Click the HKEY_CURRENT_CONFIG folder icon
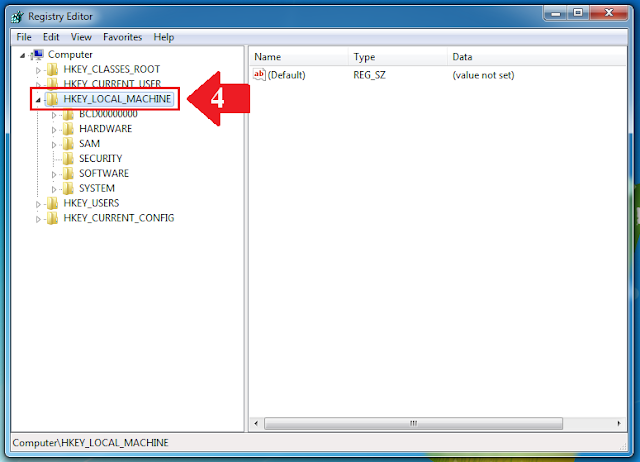Screen dimensions: 640x462 point(52,218)
